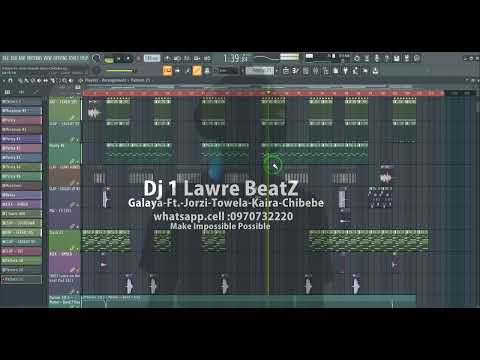Open the playlist options menu arrow
Viewport: 480px width, 360px height.
click(3, 80)
